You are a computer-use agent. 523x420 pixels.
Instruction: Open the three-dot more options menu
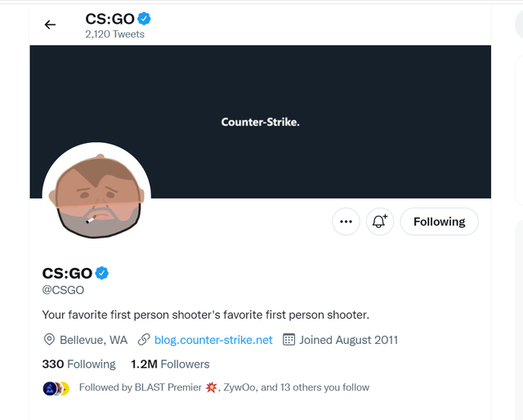point(346,221)
